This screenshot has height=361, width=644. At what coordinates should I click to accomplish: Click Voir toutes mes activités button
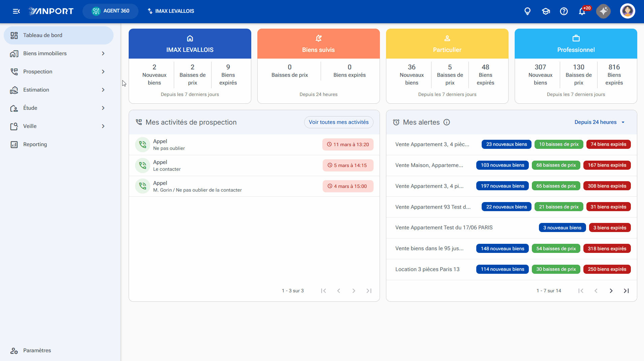coord(339,122)
